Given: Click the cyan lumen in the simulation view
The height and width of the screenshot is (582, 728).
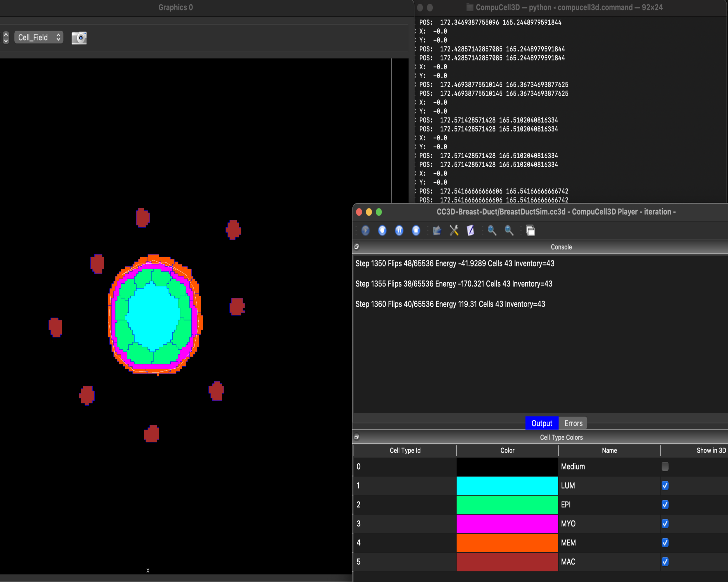Looking at the screenshot, I should (x=154, y=315).
